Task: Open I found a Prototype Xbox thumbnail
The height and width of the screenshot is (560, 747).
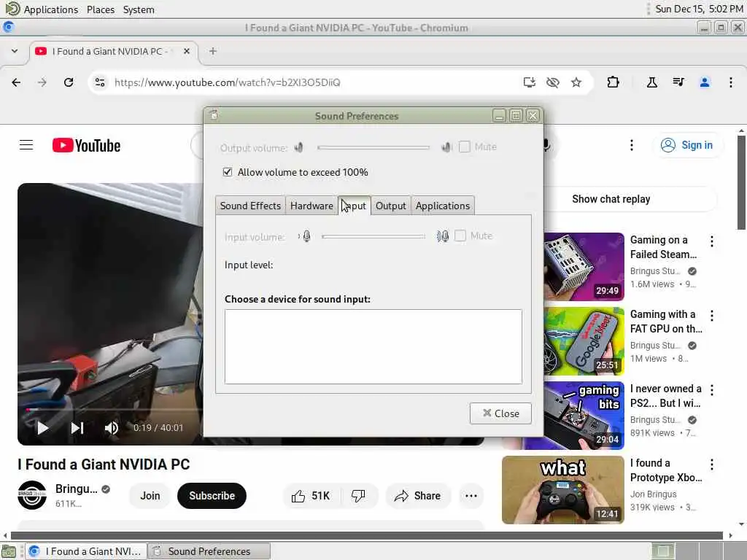Action: (563, 490)
